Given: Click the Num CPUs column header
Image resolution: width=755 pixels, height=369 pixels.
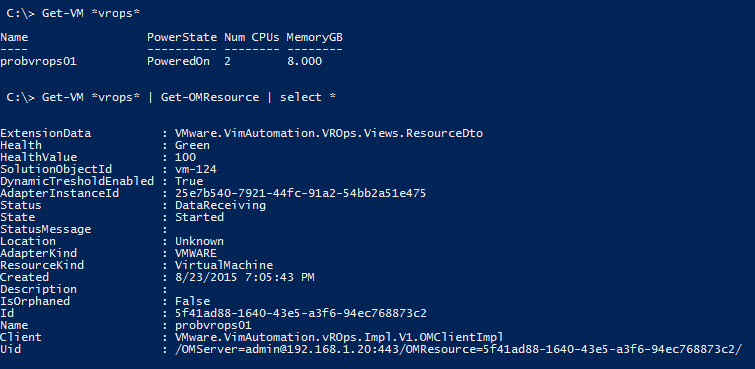Looking at the screenshot, I should [x=252, y=37].
